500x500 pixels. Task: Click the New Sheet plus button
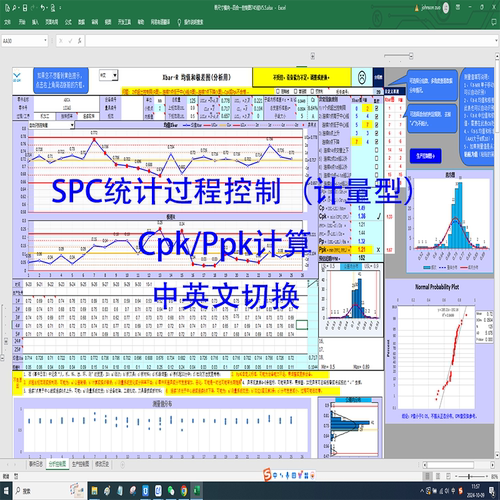click(122, 464)
